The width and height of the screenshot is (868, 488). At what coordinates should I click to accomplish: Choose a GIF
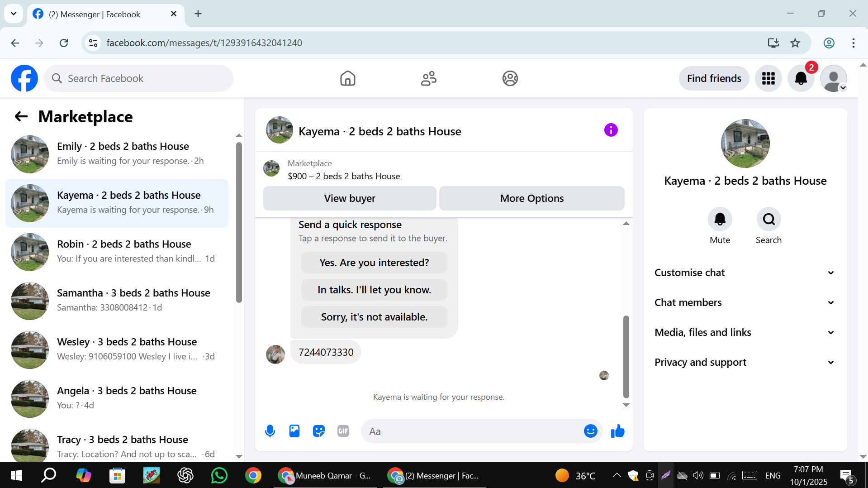[343, 431]
